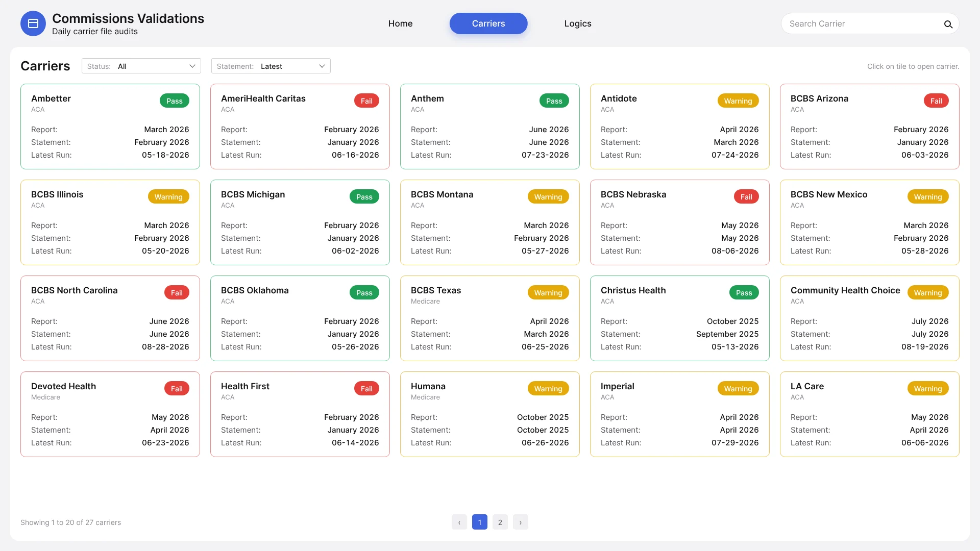
Task: Open the Anthem carrier tile
Action: pyautogui.click(x=490, y=127)
